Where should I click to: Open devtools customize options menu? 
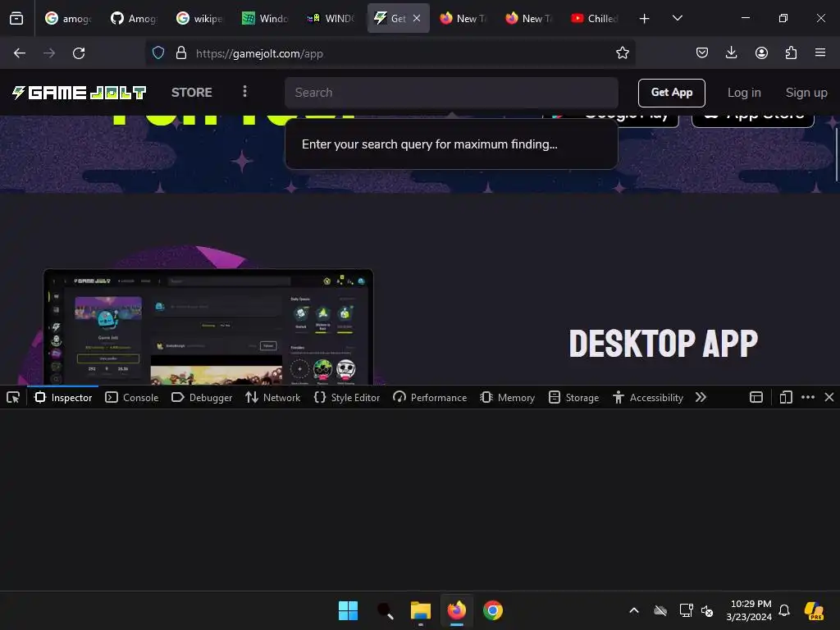[808, 398]
